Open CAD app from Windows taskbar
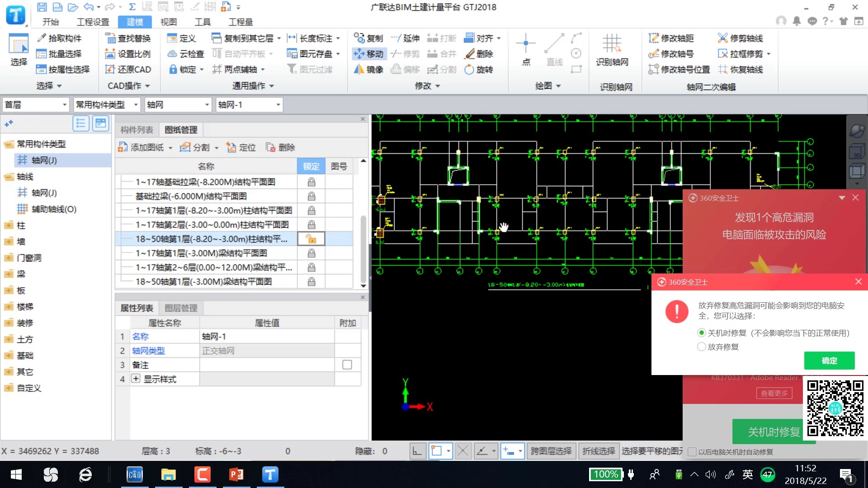This screenshot has height=488, width=868. pos(134,474)
